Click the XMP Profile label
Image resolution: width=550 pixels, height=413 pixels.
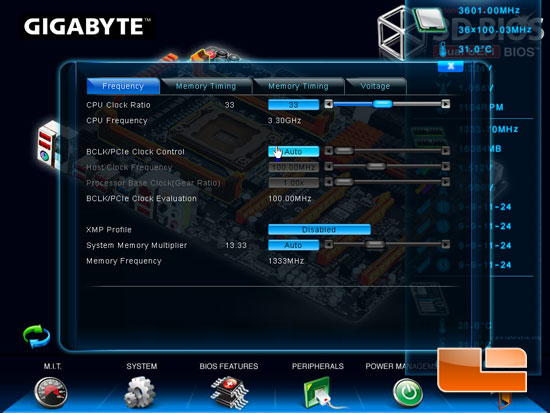(109, 230)
